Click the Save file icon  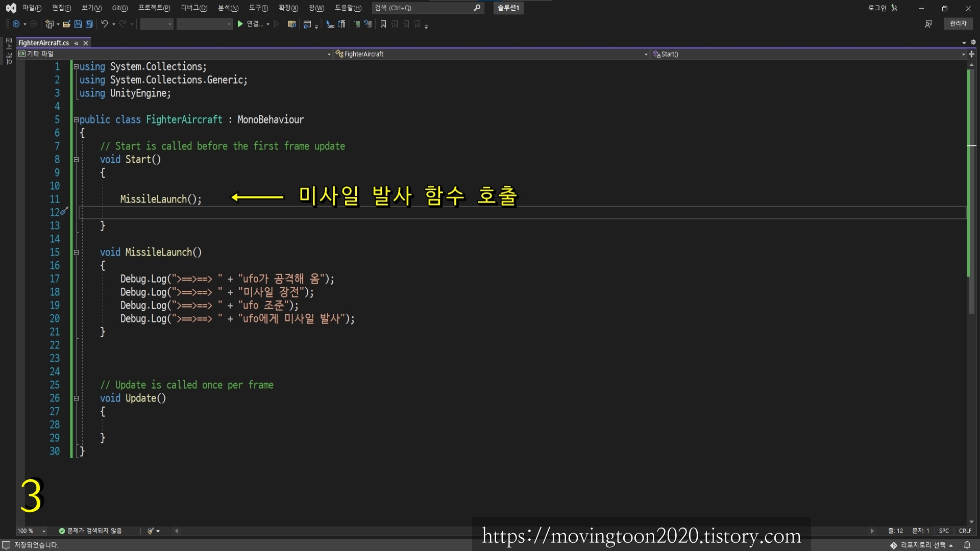(78, 24)
